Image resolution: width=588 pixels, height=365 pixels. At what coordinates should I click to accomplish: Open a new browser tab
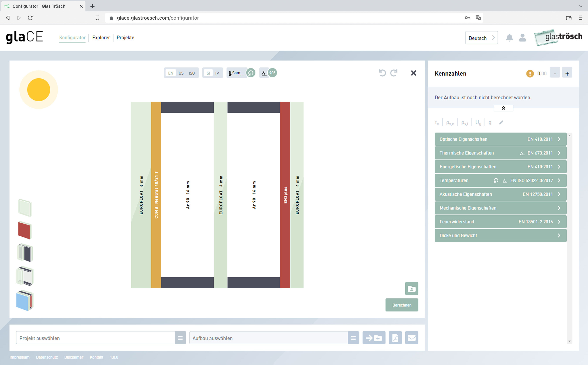tap(92, 6)
